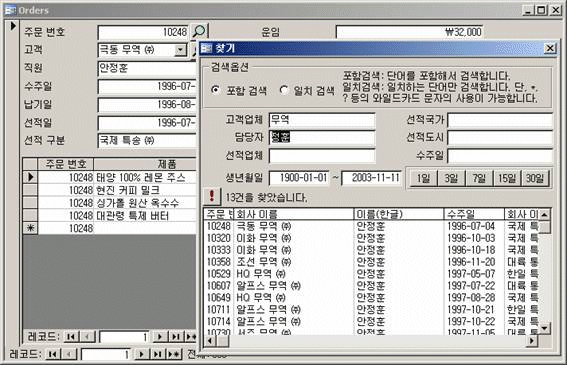Viewport: 567px width, 365px height.
Task: Click the 30일 date range button
Action: pos(535,178)
